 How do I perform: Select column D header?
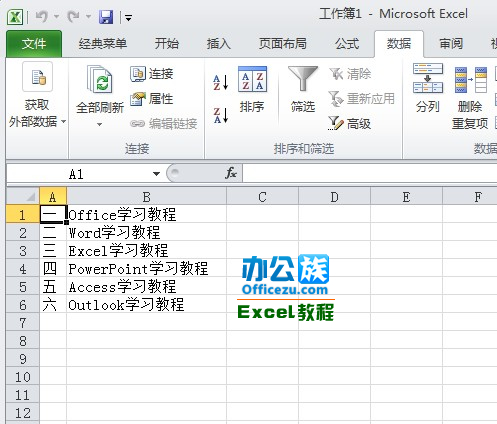point(334,197)
